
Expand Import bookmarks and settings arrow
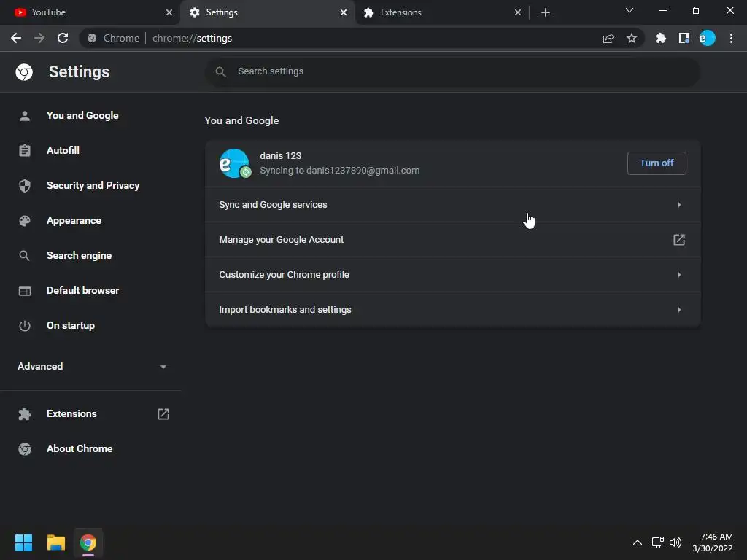(x=679, y=309)
